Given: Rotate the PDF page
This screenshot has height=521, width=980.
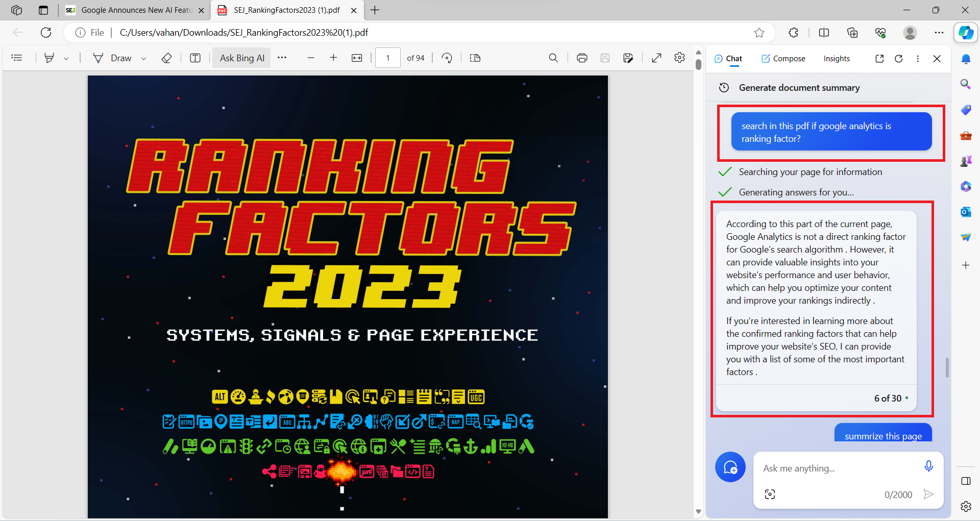Looking at the screenshot, I should (x=447, y=58).
